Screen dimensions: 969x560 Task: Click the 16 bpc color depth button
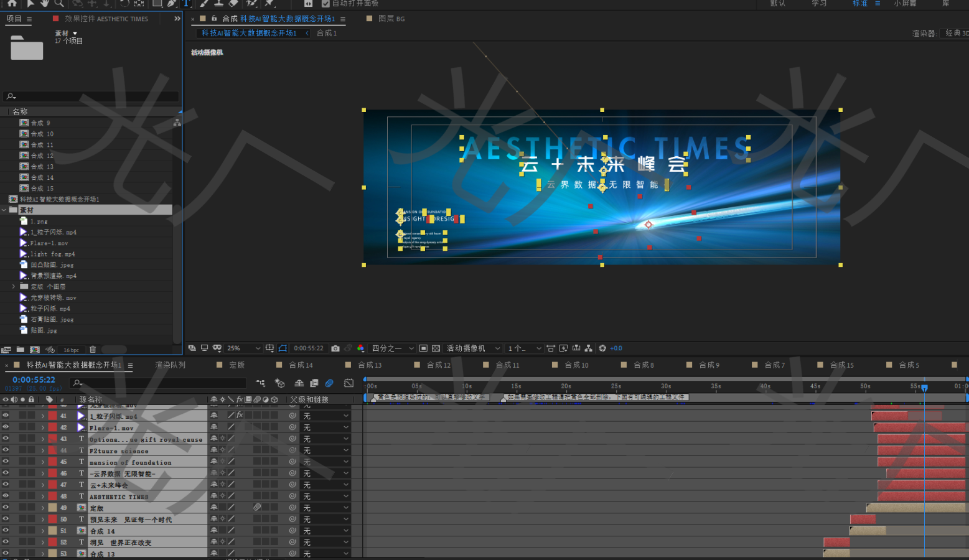coord(71,350)
